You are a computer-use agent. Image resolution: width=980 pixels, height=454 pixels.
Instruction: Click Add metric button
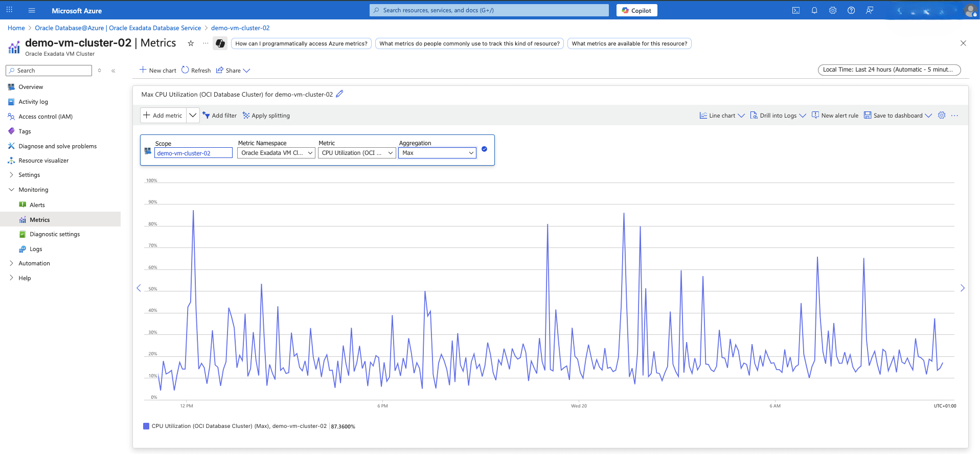point(163,116)
